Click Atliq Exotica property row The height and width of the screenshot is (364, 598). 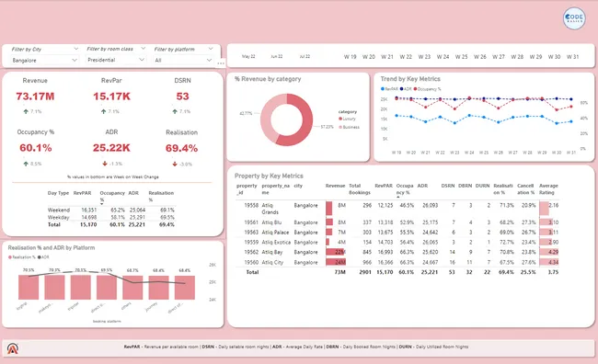397,242
